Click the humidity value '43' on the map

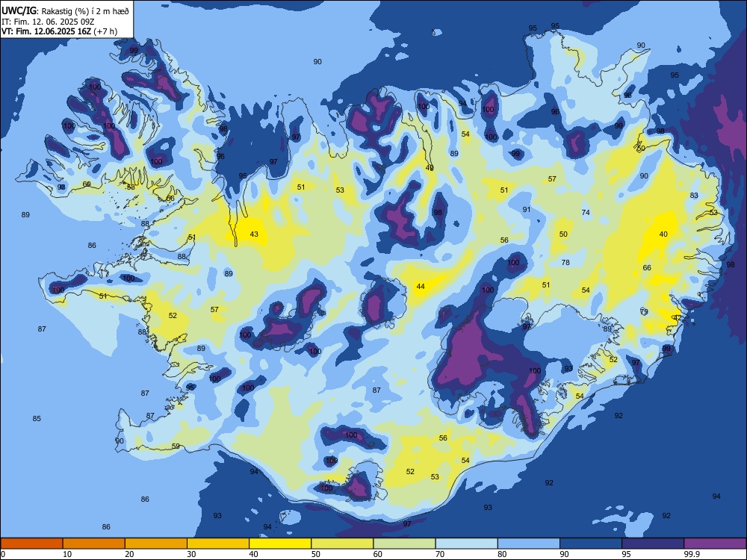click(x=254, y=234)
